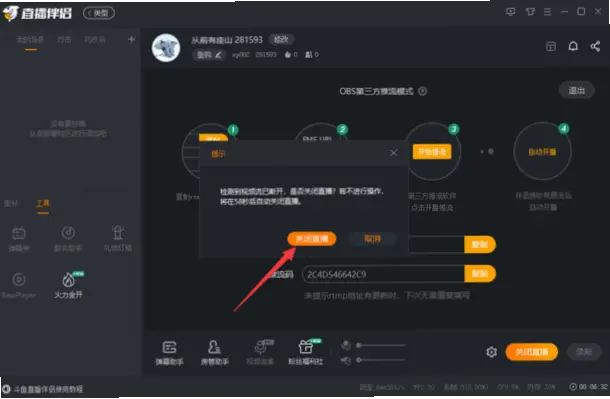Screen dimensions: 610x399
Task: Open the music note assistant tool
Action: [x=68, y=238]
